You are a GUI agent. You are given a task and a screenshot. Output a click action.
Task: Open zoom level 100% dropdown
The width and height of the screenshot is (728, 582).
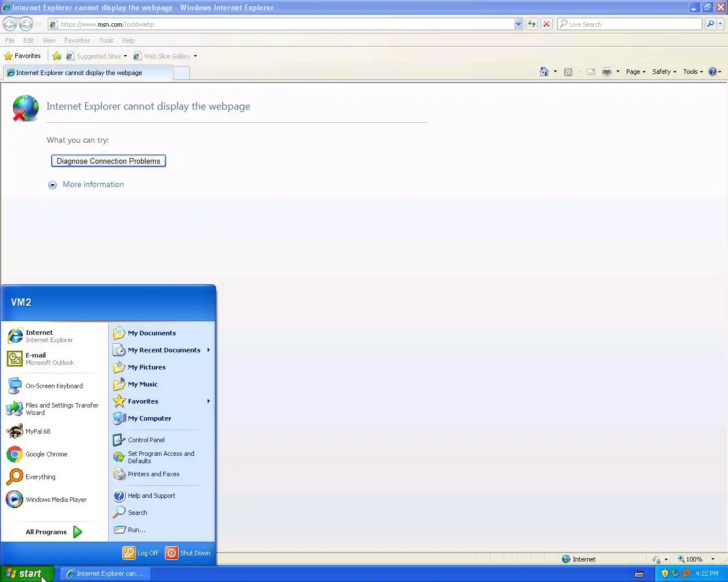713,559
